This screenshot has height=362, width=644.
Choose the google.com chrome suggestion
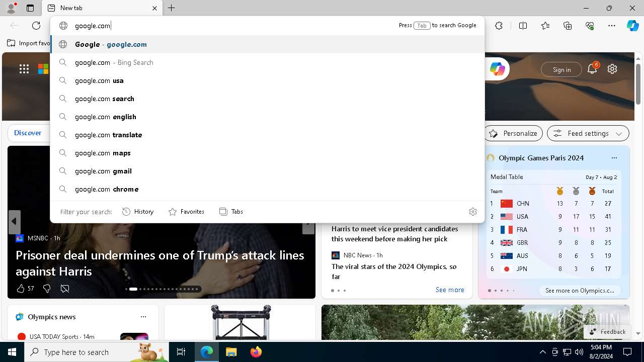(x=267, y=189)
